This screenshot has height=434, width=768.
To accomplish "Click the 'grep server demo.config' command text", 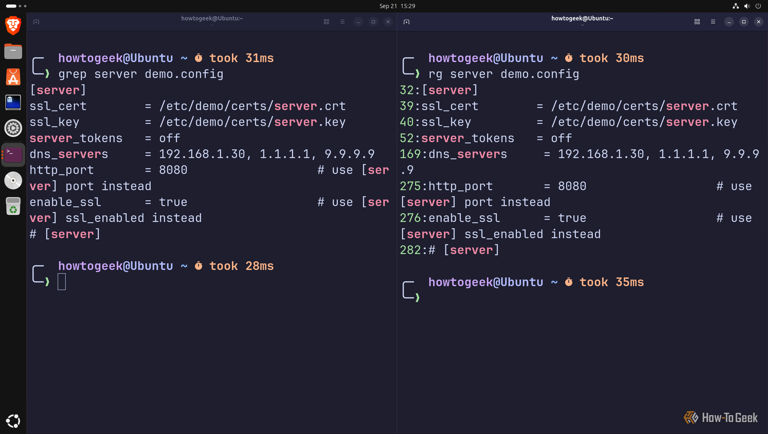I will [141, 74].
